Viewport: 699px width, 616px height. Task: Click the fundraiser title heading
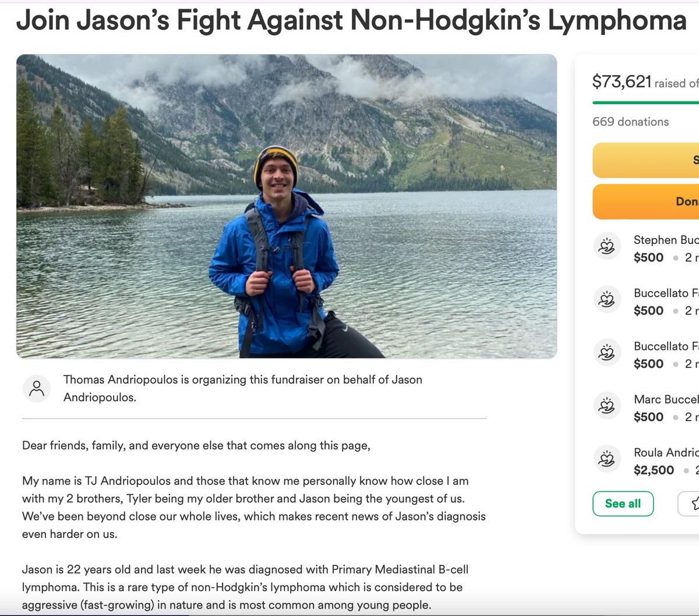point(351,20)
